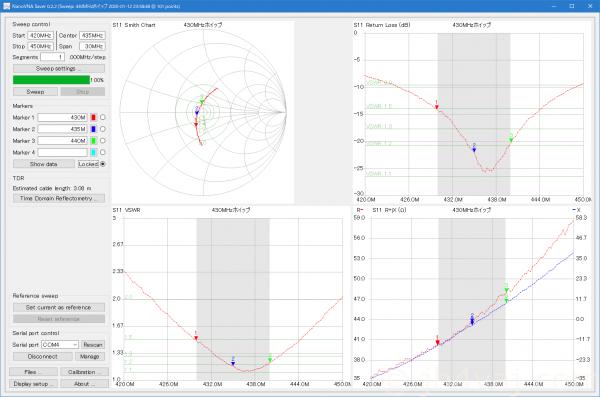The width and height of the screenshot is (600, 397).
Task: Select the Marker 4 radio button
Action: [103, 152]
